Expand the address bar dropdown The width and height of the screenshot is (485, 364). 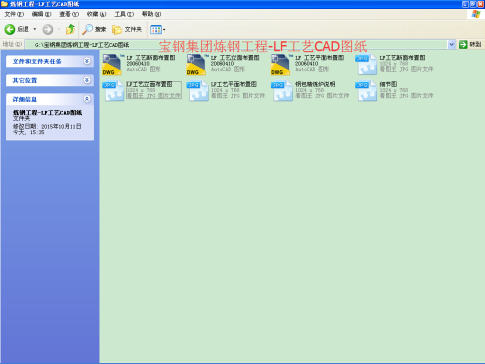tap(451, 44)
